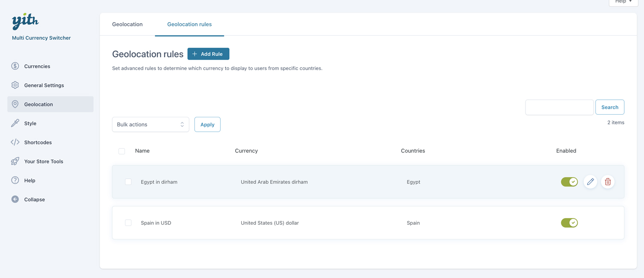The height and width of the screenshot is (278, 644).
Task: Click the General Settings gear icon
Action: point(15,85)
